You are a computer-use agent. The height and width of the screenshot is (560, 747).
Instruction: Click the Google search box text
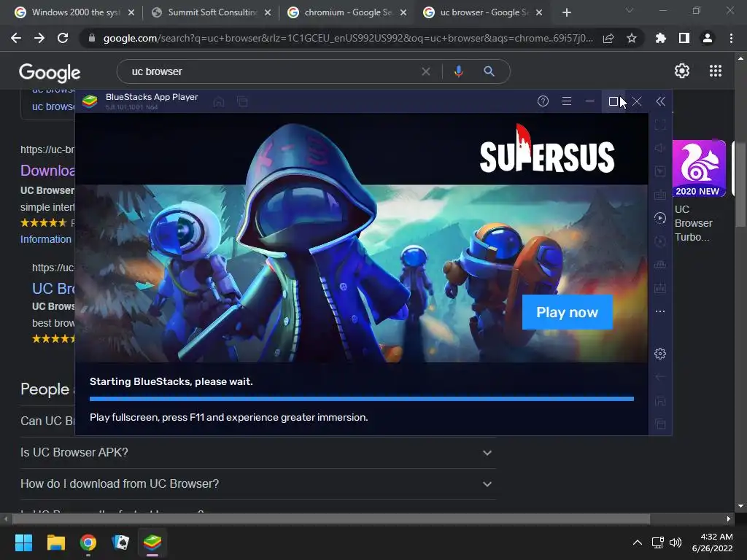point(157,71)
